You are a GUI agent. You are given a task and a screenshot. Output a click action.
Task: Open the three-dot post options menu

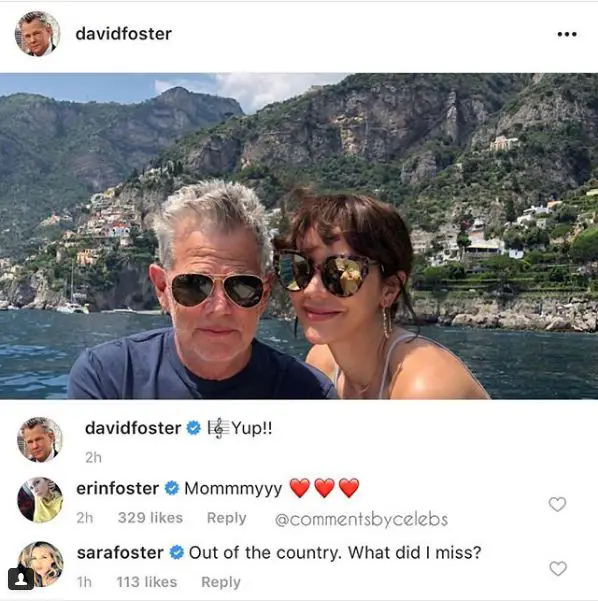(x=567, y=34)
